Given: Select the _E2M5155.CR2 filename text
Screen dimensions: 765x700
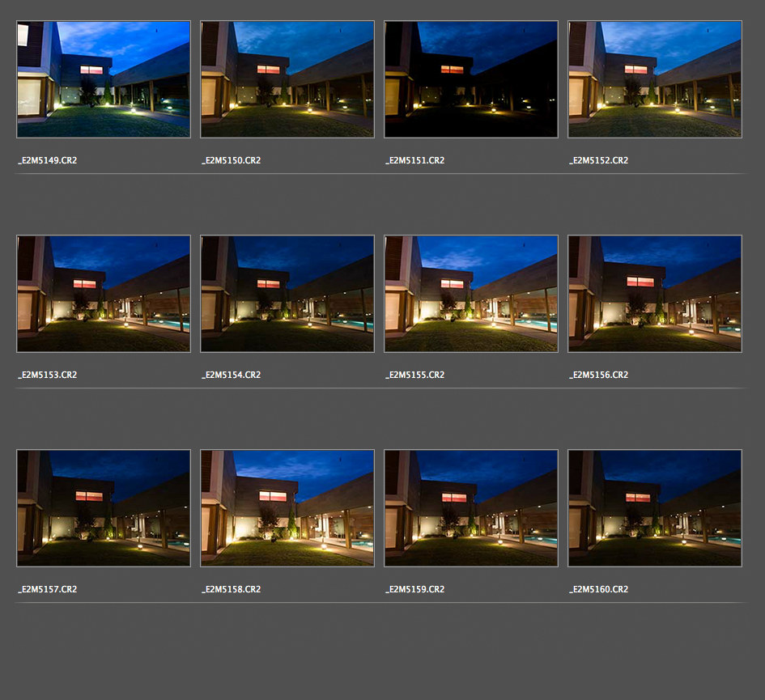Looking at the screenshot, I should tap(414, 375).
